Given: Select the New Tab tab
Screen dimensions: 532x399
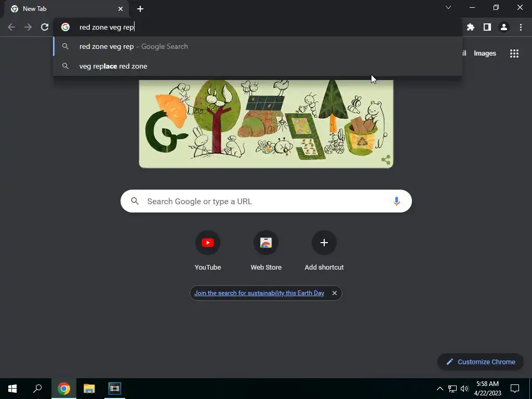Looking at the screenshot, I should point(66,9).
